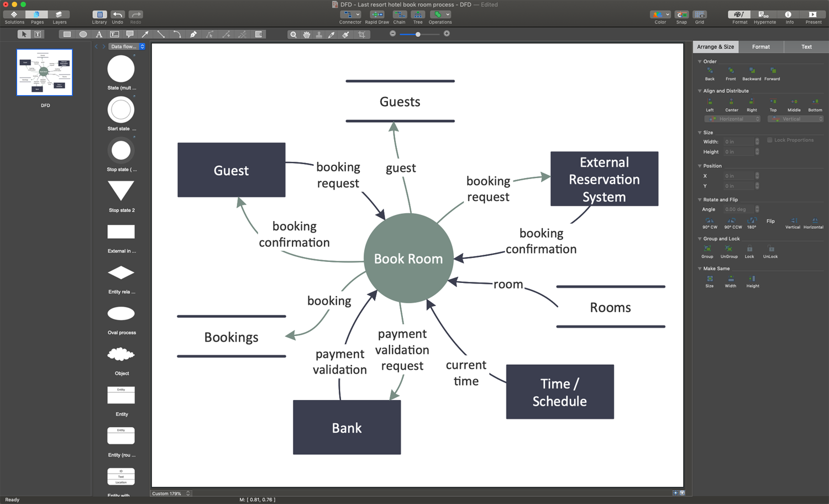
Task: Select the Oval process shape
Action: pos(121,314)
